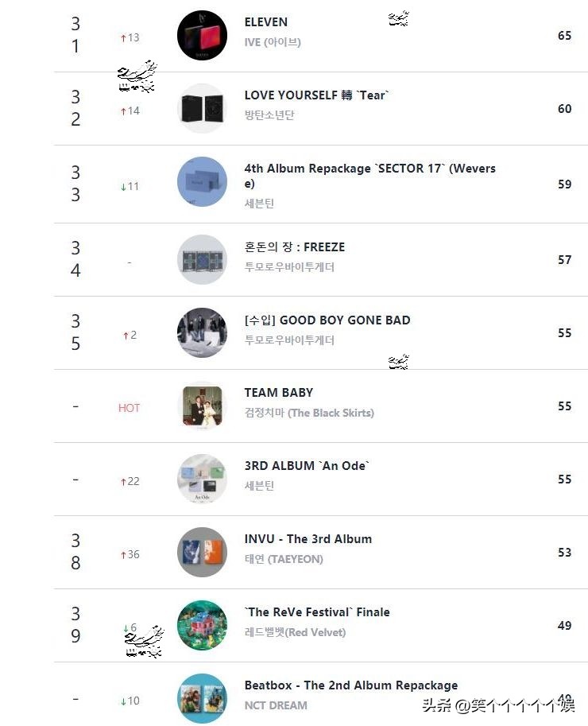Open the FREEZE album cover image

tap(202, 259)
